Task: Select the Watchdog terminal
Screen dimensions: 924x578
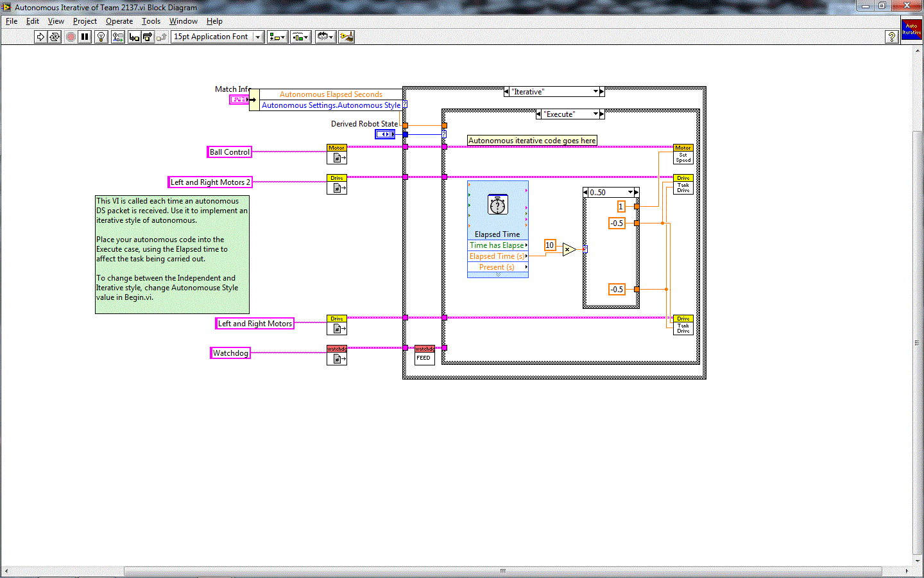Action: (230, 353)
